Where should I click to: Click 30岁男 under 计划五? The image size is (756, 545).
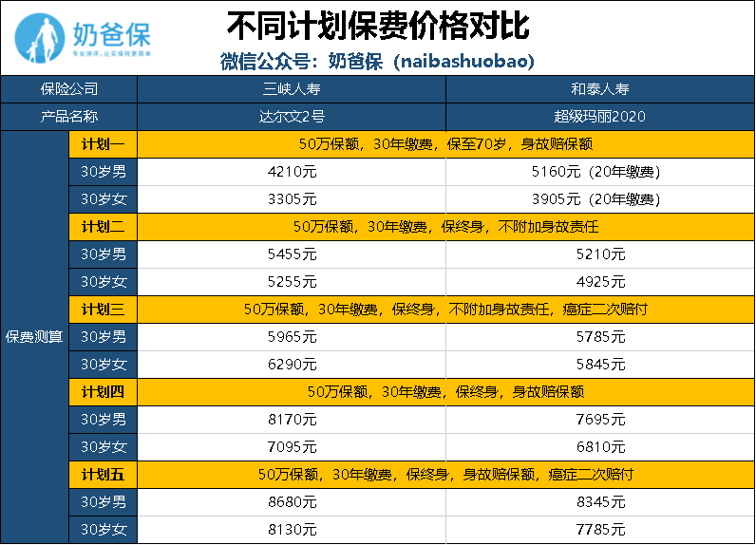coord(104,502)
